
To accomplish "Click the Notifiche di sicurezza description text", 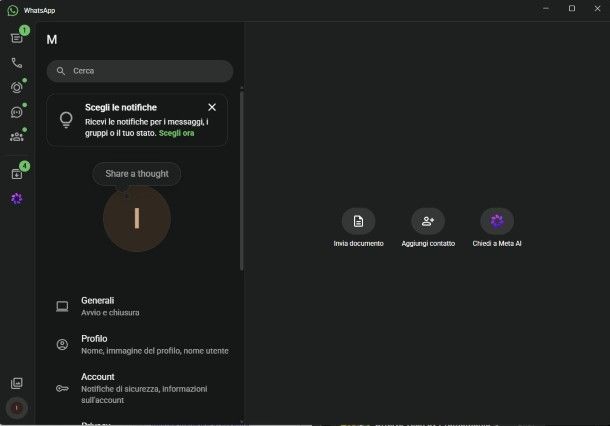I will (144, 394).
